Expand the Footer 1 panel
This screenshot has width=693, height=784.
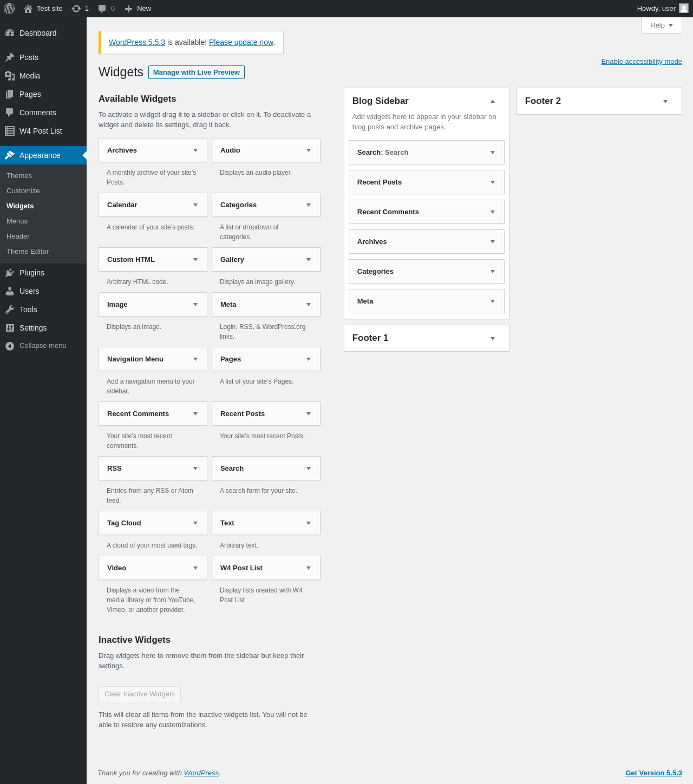(493, 339)
